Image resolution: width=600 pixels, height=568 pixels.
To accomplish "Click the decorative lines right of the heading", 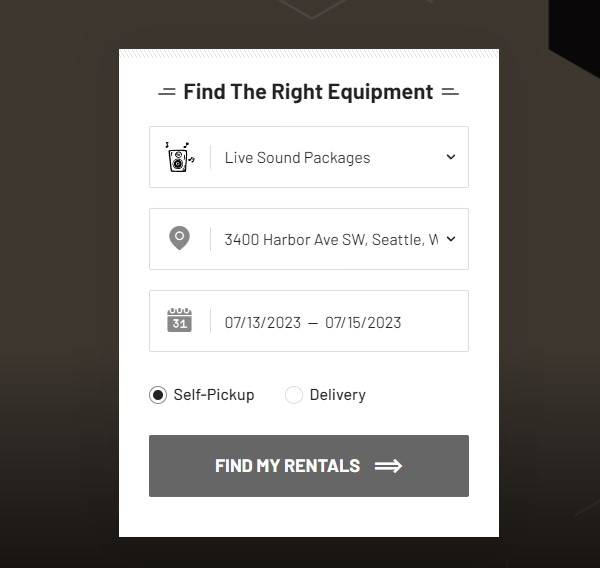I will 450,92.
